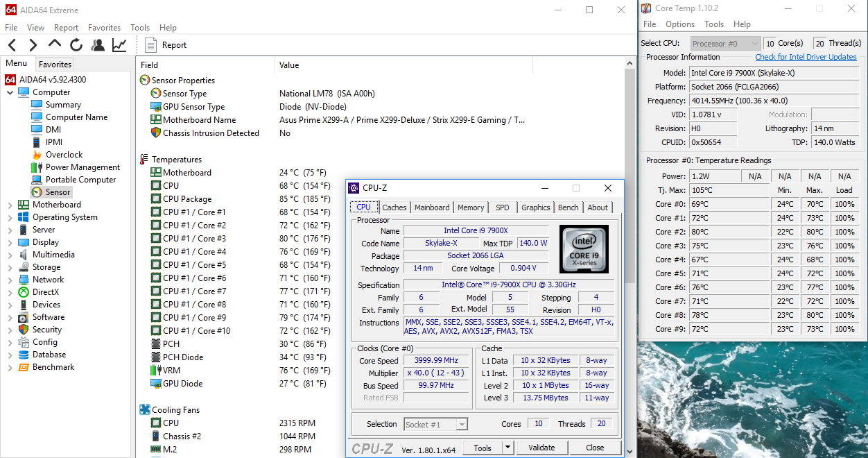868x458 pixels.
Task: Open DMI page in AIDA64 tree
Action: coord(53,130)
